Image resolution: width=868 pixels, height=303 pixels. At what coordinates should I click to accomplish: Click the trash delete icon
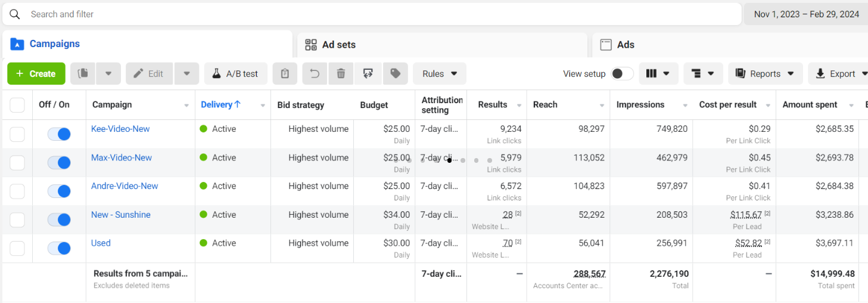tap(341, 73)
